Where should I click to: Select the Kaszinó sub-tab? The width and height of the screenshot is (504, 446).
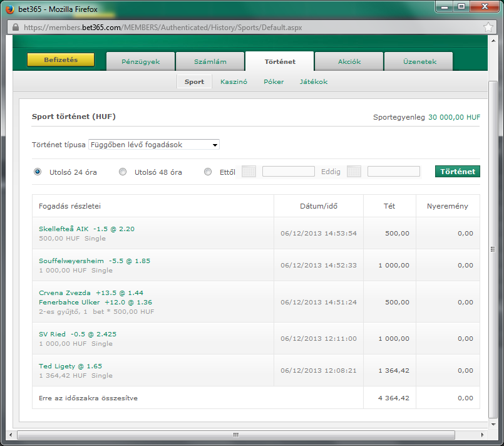point(234,81)
